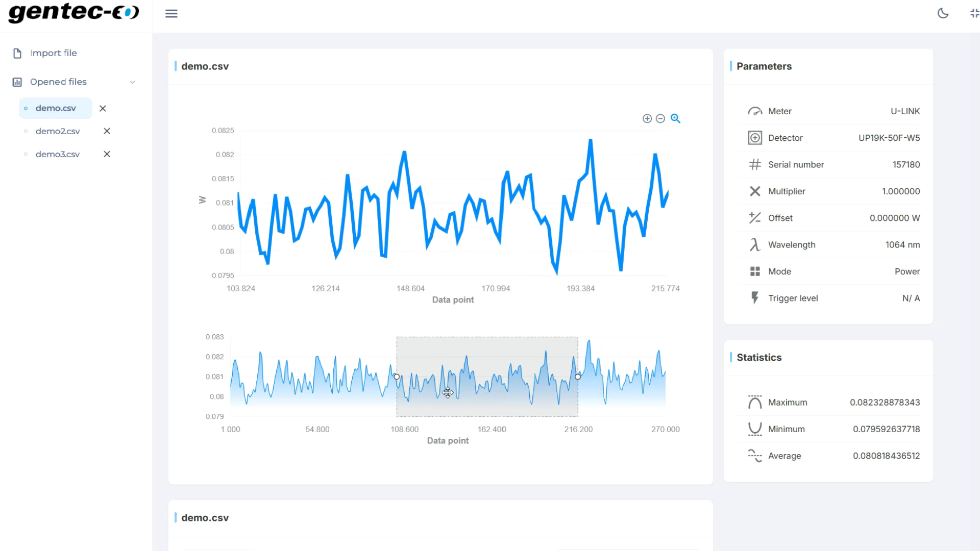This screenshot has width=980, height=551.
Task: Click the Detector icon in Parameters panel
Action: pos(754,137)
